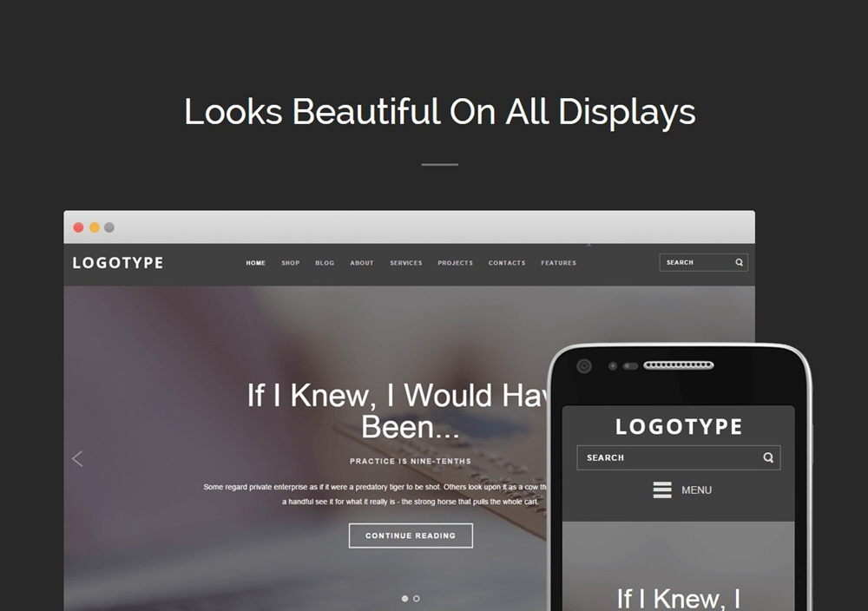Open the HOME menu item

256,263
